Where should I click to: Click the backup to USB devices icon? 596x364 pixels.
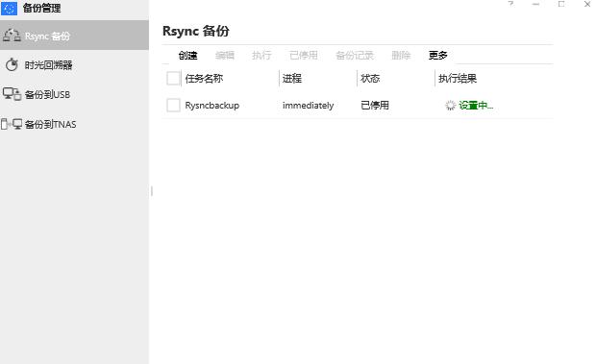tap(12, 94)
